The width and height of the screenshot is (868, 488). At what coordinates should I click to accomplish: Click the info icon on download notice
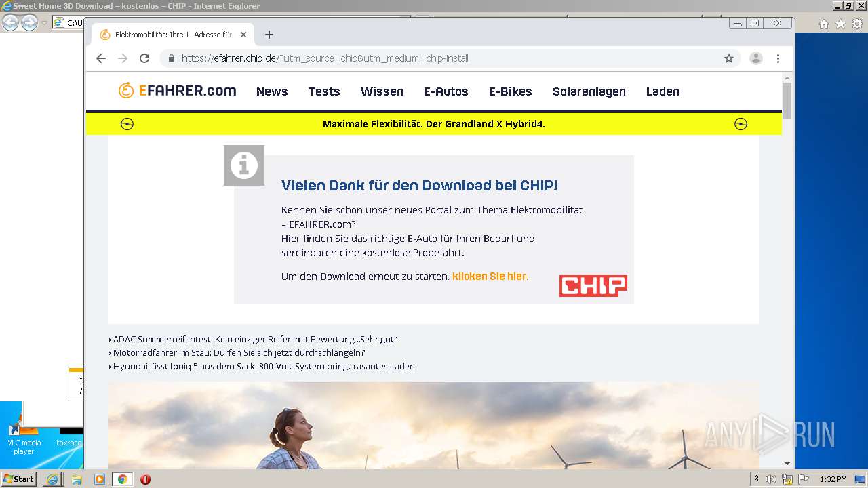[244, 165]
